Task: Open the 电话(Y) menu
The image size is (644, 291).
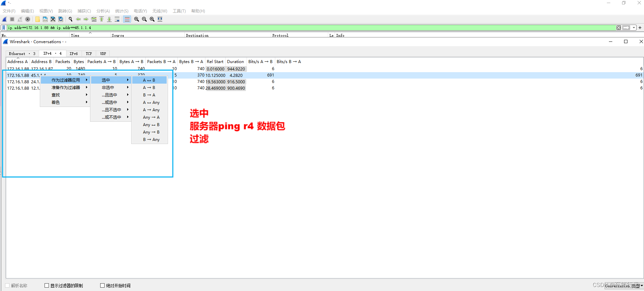Action: (140, 11)
